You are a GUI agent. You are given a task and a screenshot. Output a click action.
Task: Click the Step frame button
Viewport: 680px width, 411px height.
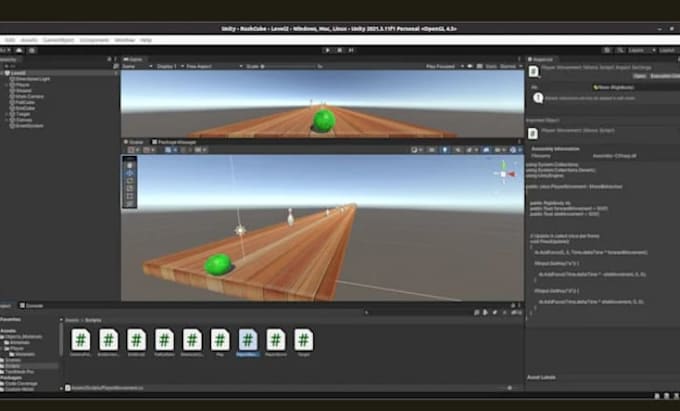[351, 50]
